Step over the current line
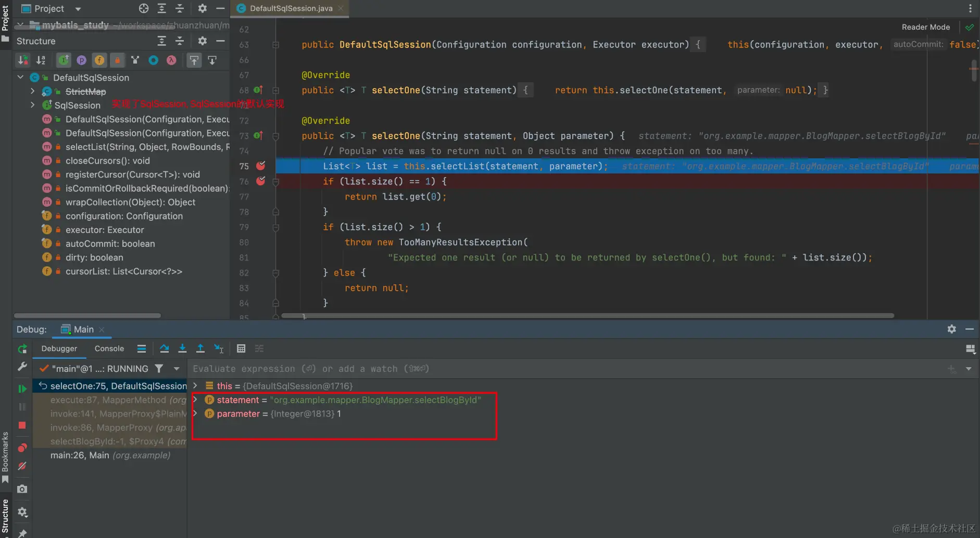 click(x=165, y=348)
